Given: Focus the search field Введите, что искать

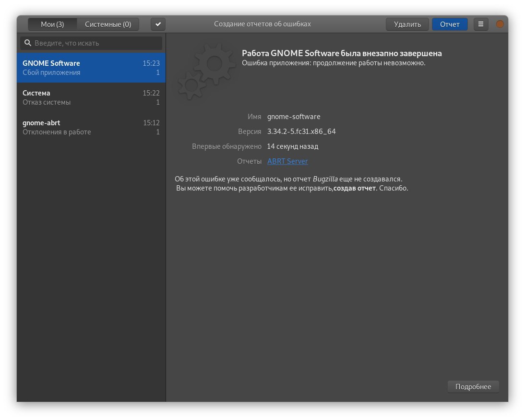Looking at the screenshot, I should (x=91, y=43).
